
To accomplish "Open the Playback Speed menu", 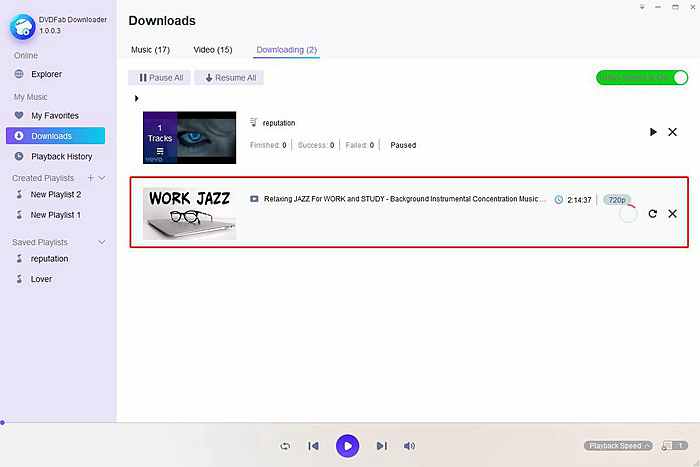I will pos(618,446).
